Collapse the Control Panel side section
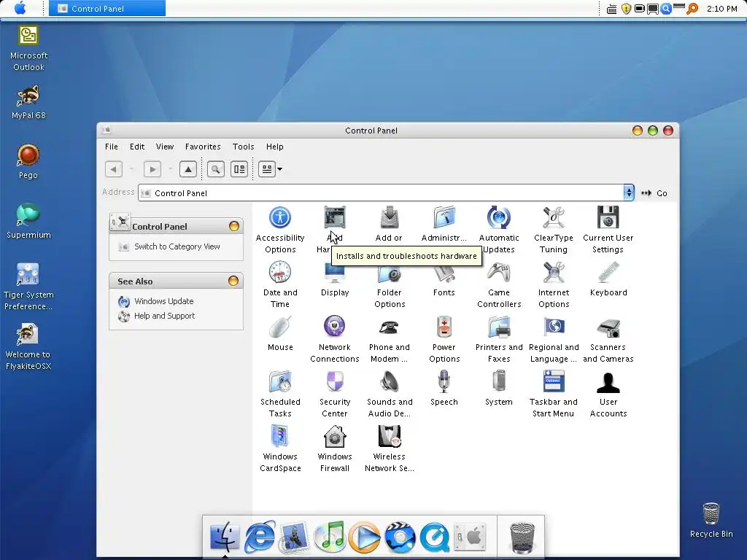The height and width of the screenshot is (560, 747). point(234,226)
